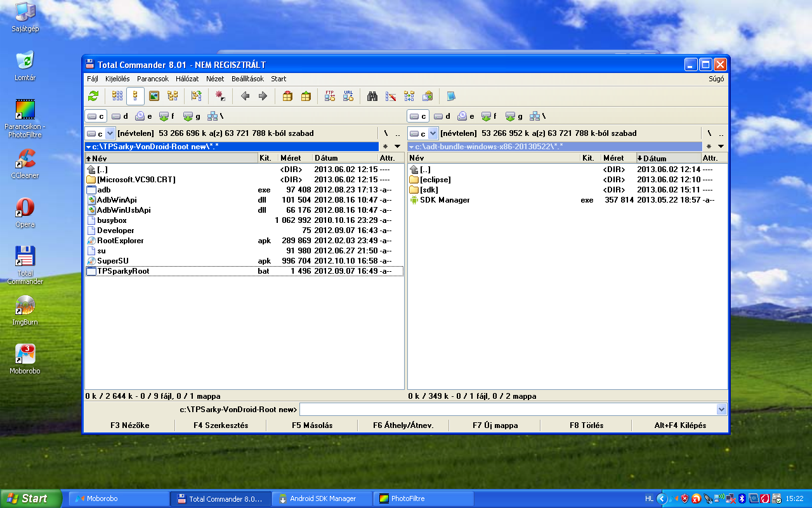Open the Search files binoculars icon
812x508 pixels.
[372, 96]
